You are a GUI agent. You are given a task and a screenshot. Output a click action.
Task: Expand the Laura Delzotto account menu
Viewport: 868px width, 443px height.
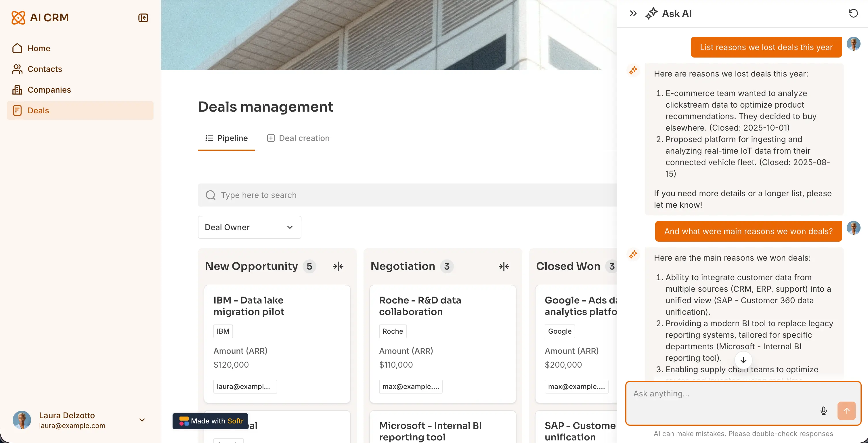[142, 420]
